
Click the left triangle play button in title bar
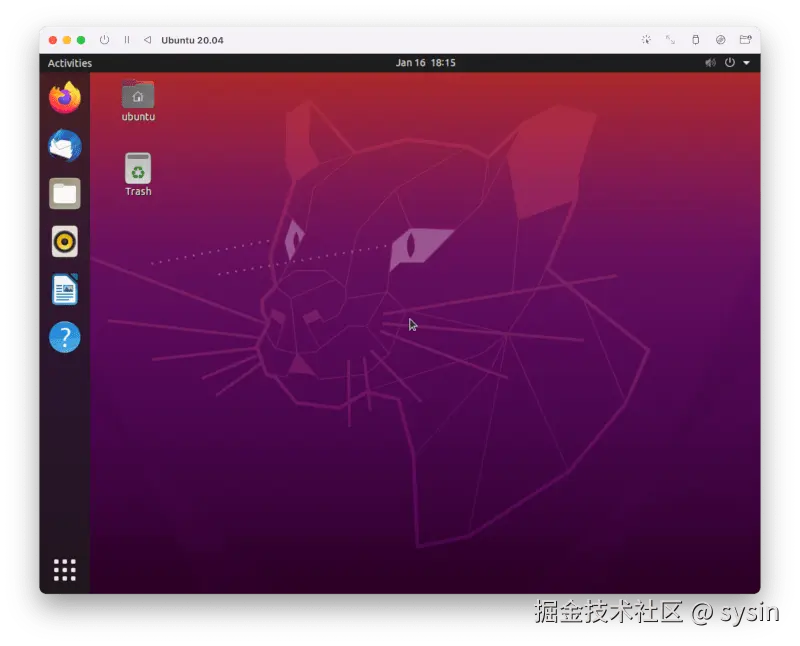[147, 40]
